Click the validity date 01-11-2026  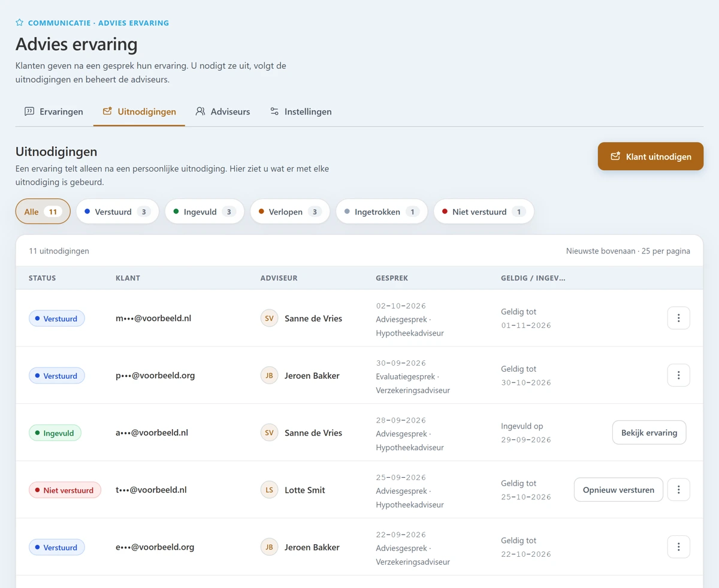(x=526, y=325)
